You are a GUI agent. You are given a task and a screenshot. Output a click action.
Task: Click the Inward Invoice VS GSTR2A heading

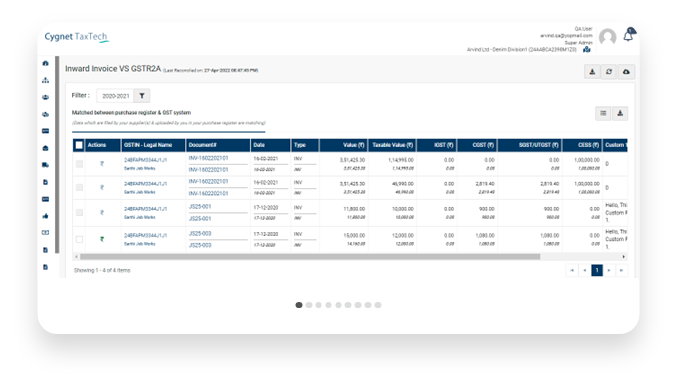pyautogui.click(x=113, y=69)
